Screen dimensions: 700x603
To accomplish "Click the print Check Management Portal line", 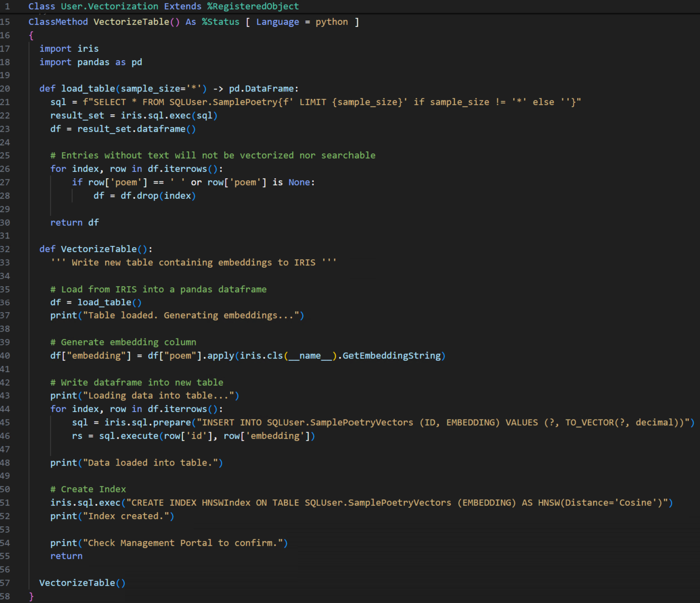I will click(x=169, y=543).
